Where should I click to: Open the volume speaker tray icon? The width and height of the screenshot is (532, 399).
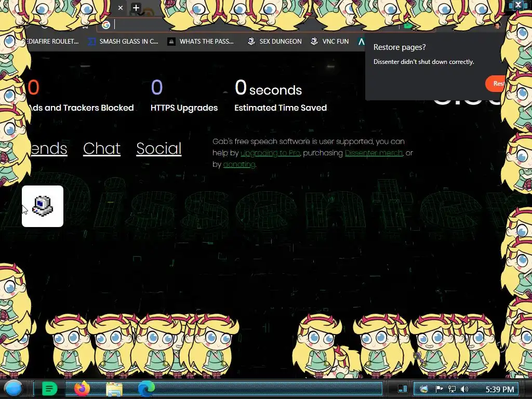point(464,389)
